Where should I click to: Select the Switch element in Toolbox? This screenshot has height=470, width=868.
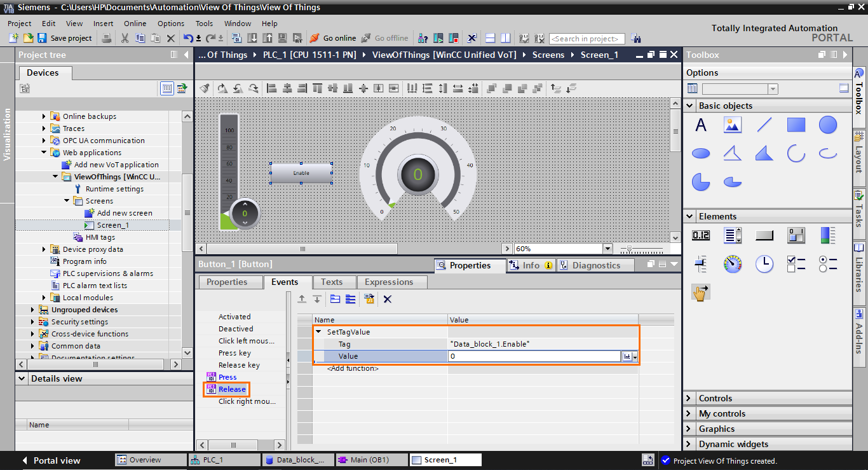(x=796, y=235)
